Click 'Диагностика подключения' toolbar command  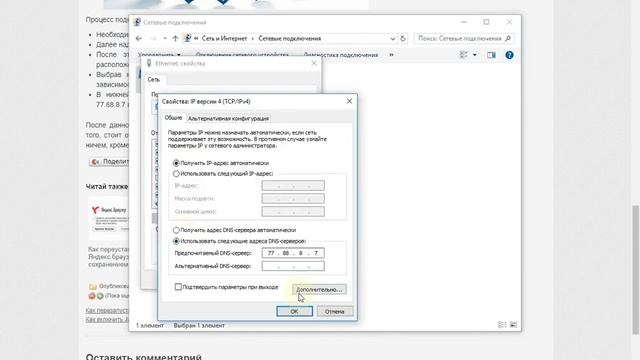[x=341, y=55]
